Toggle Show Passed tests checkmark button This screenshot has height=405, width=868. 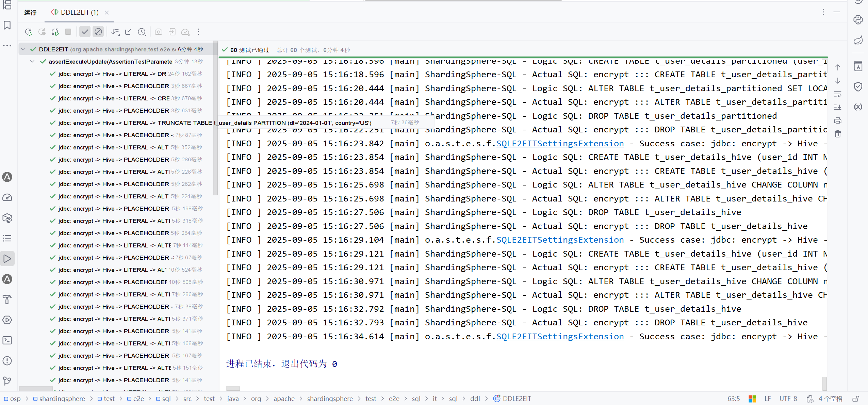(x=85, y=32)
